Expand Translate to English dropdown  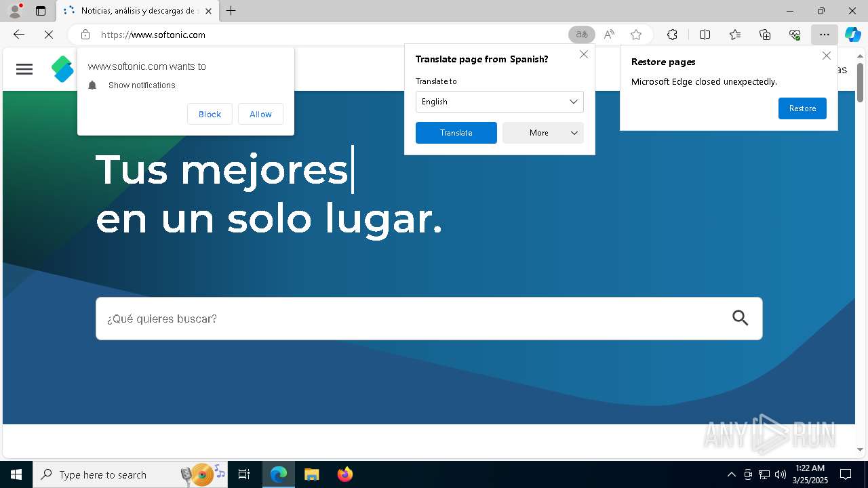499,102
